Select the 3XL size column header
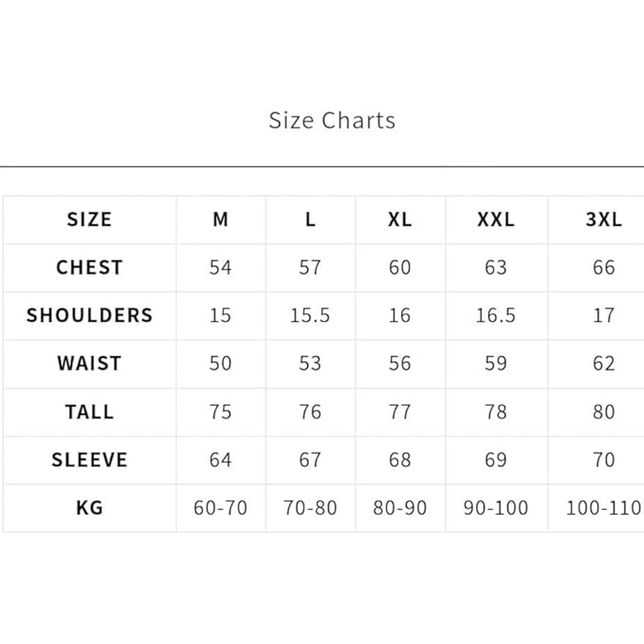 (604, 219)
